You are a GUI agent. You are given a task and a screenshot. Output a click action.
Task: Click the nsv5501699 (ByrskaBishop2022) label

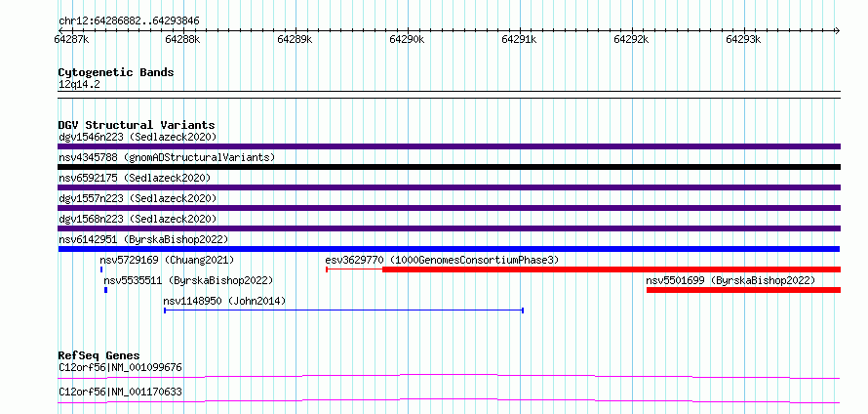click(730, 280)
